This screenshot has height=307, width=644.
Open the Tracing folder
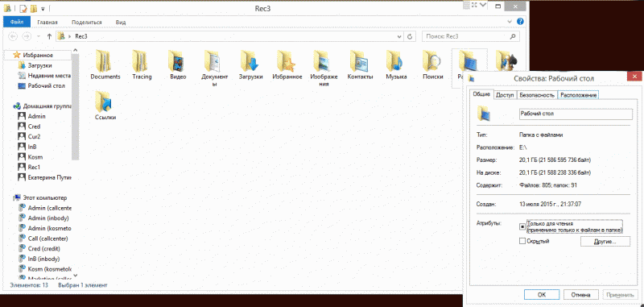pos(142,60)
